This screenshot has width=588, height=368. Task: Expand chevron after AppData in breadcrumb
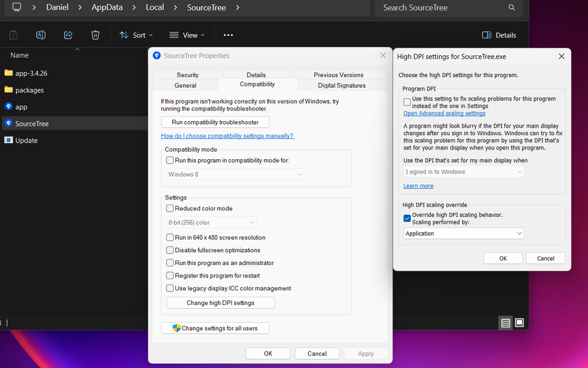[x=134, y=7]
